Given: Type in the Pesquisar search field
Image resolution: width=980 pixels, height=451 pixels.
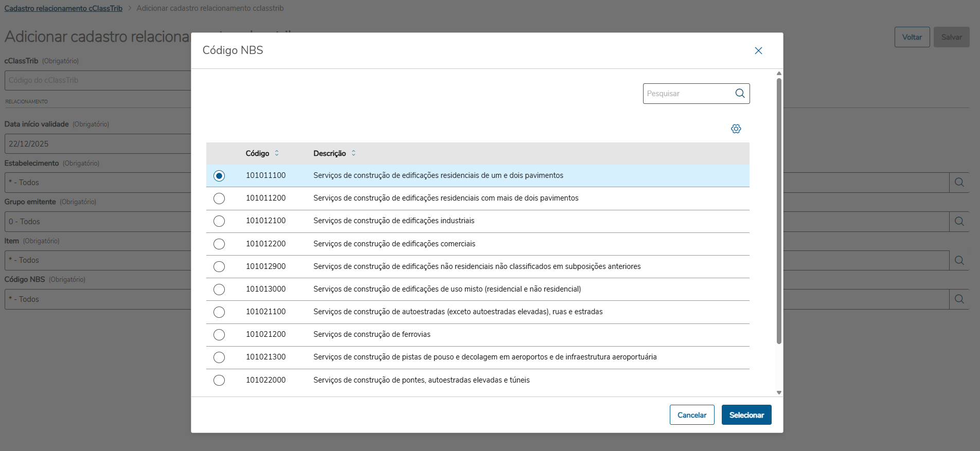Looking at the screenshot, I should tap(687, 94).
